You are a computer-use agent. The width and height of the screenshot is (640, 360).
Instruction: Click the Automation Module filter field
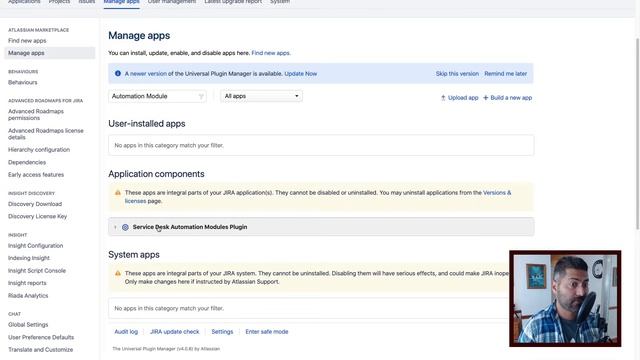click(157, 96)
